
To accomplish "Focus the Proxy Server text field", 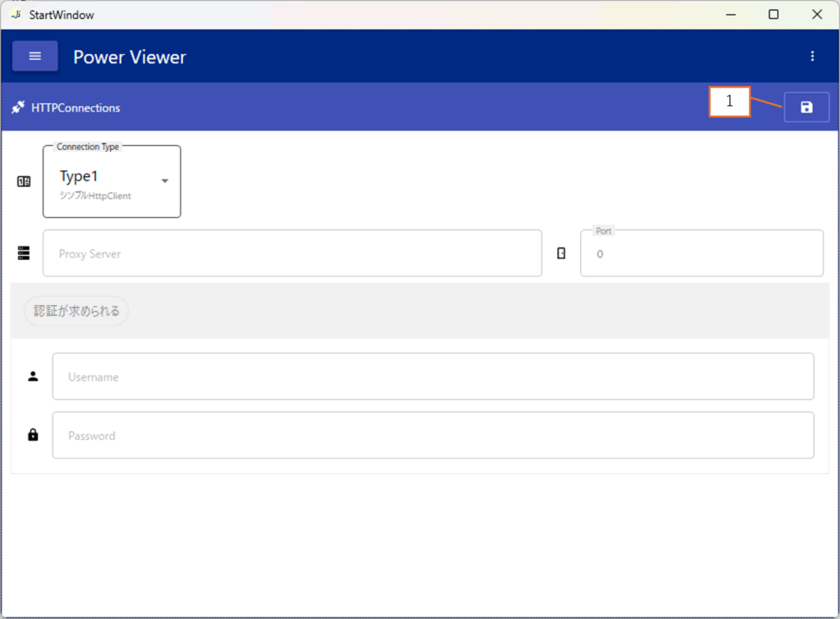I will tap(292, 253).
